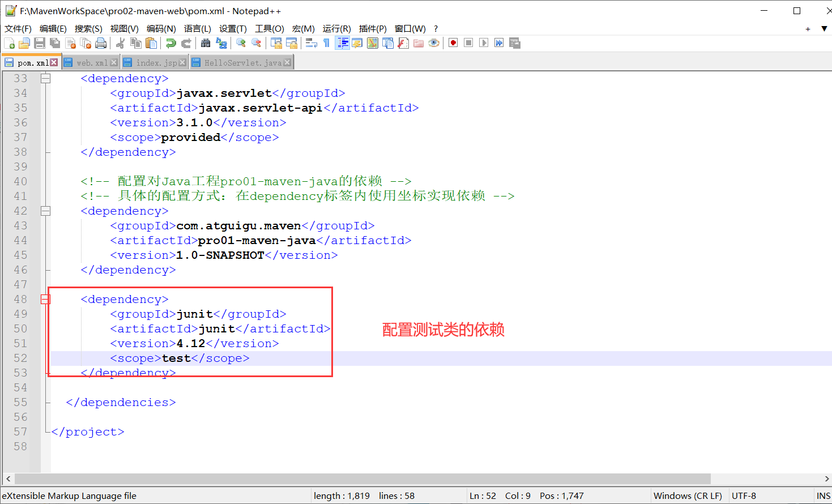
Task: Click the horizontal scrollbar left arrow
Action: [x=7, y=479]
